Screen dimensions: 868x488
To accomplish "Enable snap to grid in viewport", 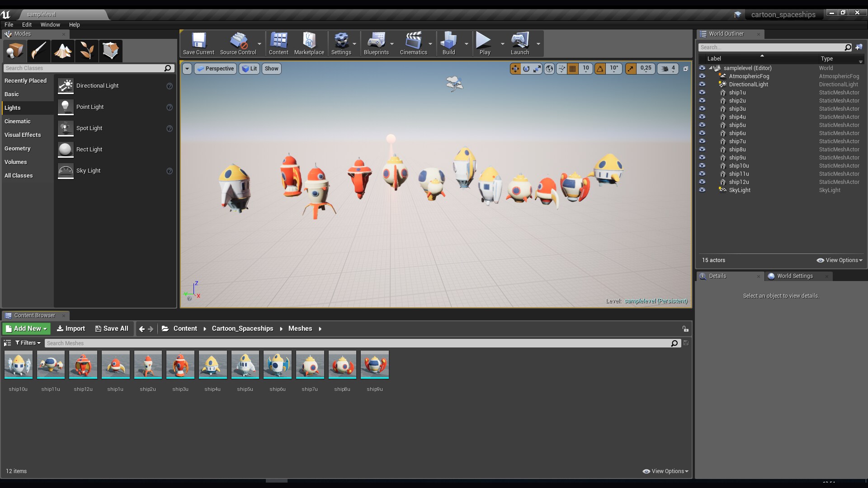I will pos(573,69).
